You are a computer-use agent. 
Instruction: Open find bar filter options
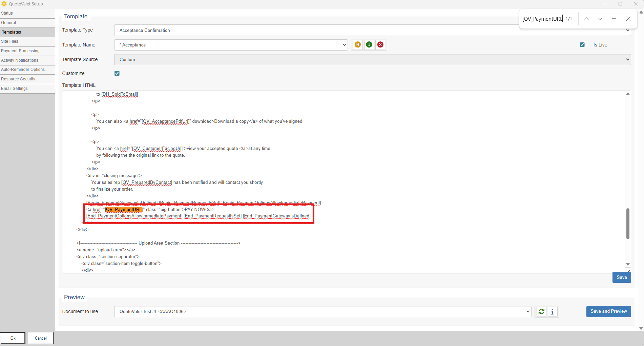(614, 19)
